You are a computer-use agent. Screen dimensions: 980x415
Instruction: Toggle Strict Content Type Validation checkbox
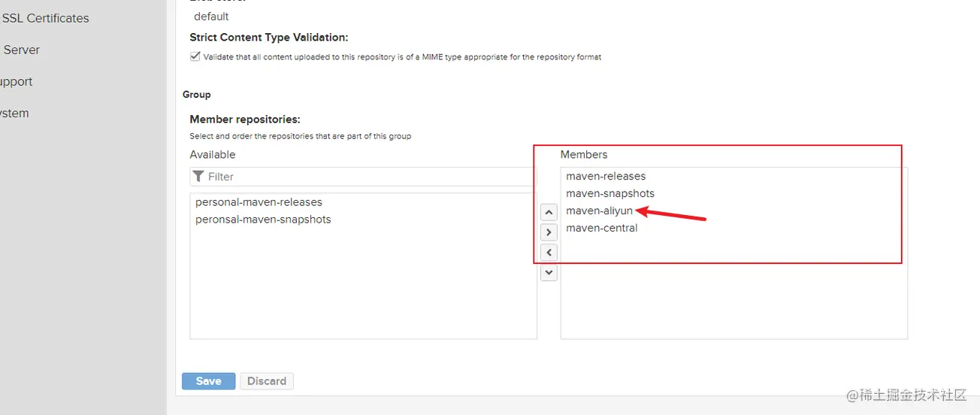195,56
